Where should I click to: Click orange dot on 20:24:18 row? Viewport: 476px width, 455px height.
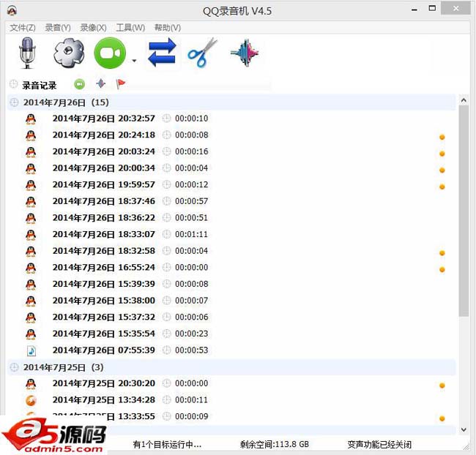[x=442, y=137]
